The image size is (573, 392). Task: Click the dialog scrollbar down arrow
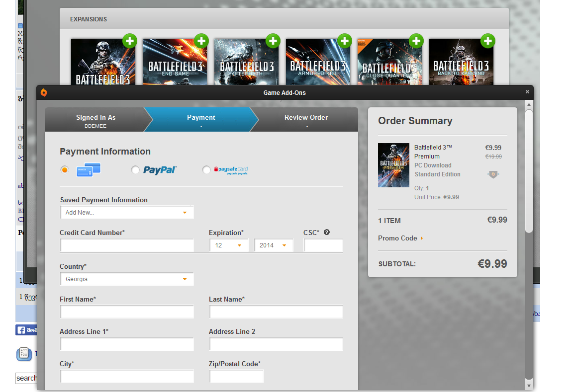click(x=529, y=386)
